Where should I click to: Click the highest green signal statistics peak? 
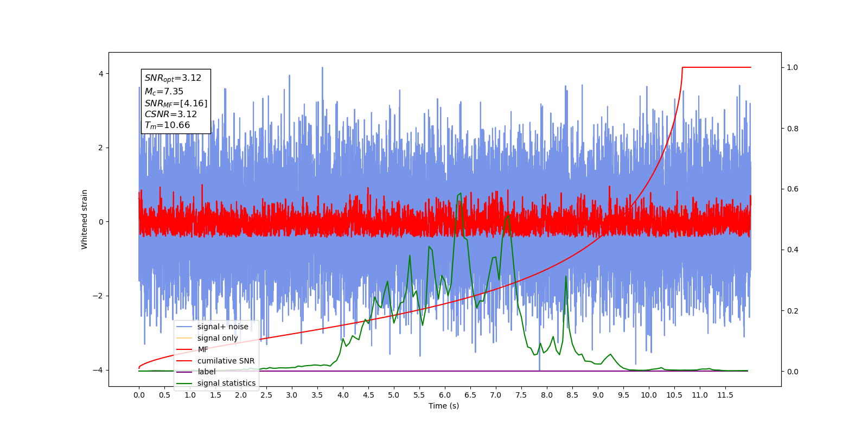(460, 194)
